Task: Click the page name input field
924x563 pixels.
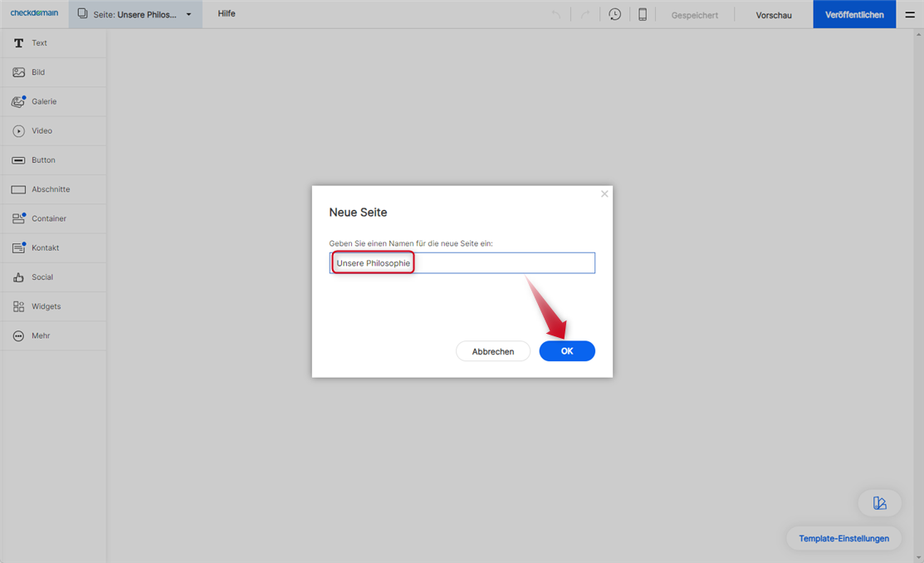Action: 498,263
